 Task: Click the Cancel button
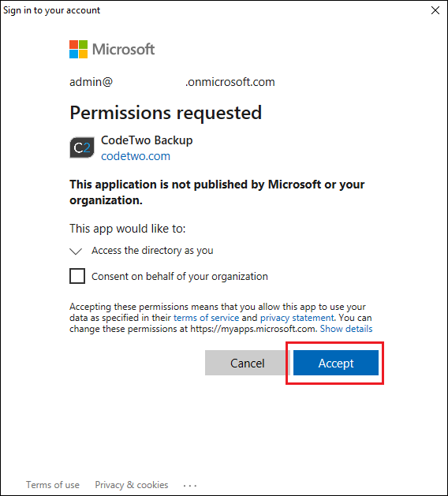pos(248,363)
